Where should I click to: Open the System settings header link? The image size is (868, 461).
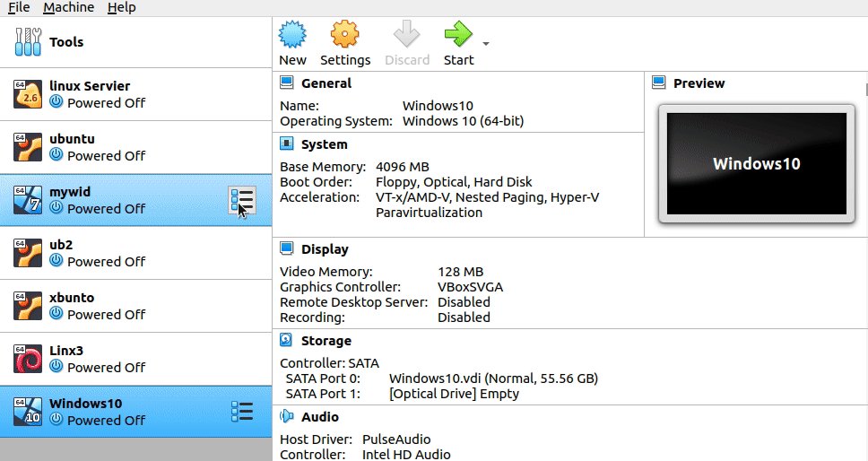[325, 144]
